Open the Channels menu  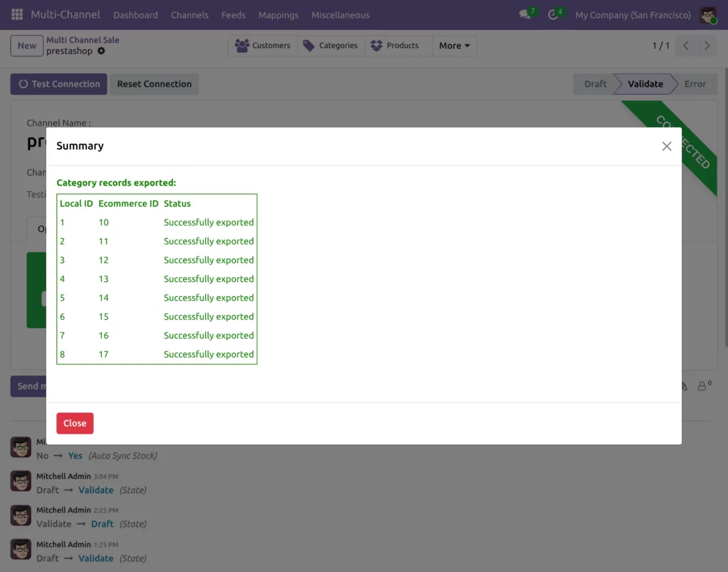click(189, 15)
